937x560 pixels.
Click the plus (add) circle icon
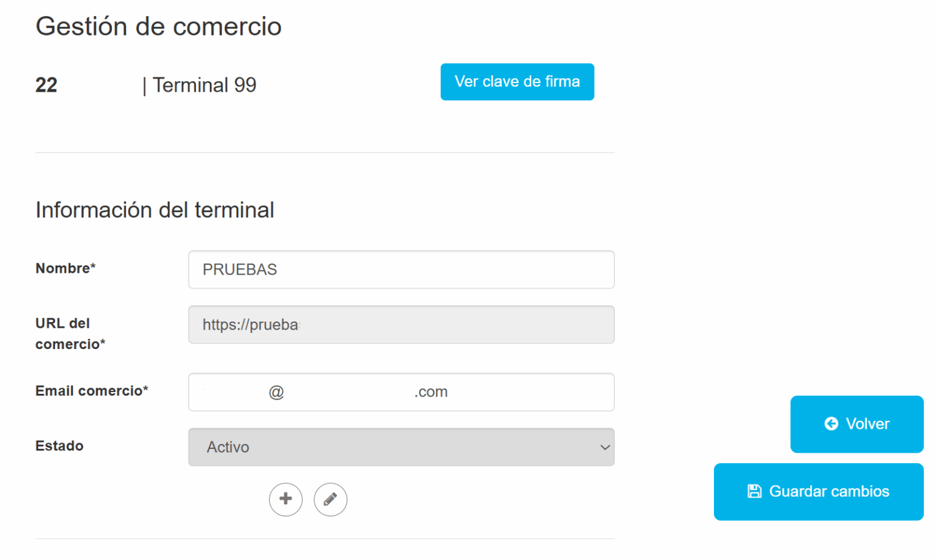click(x=285, y=499)
